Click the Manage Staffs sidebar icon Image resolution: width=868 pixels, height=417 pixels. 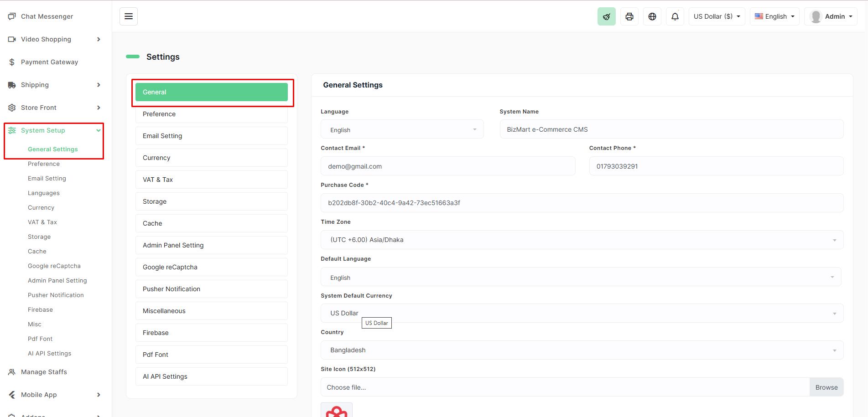pos(12,372)
